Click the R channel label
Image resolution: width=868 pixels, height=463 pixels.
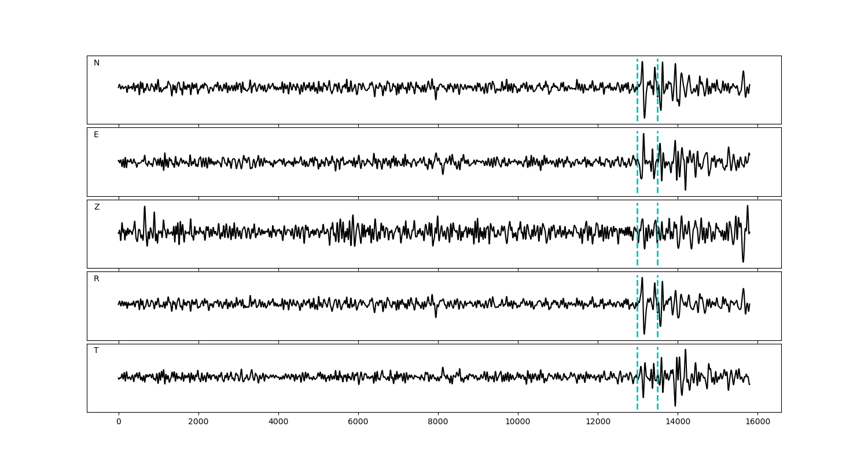point(97,279)
